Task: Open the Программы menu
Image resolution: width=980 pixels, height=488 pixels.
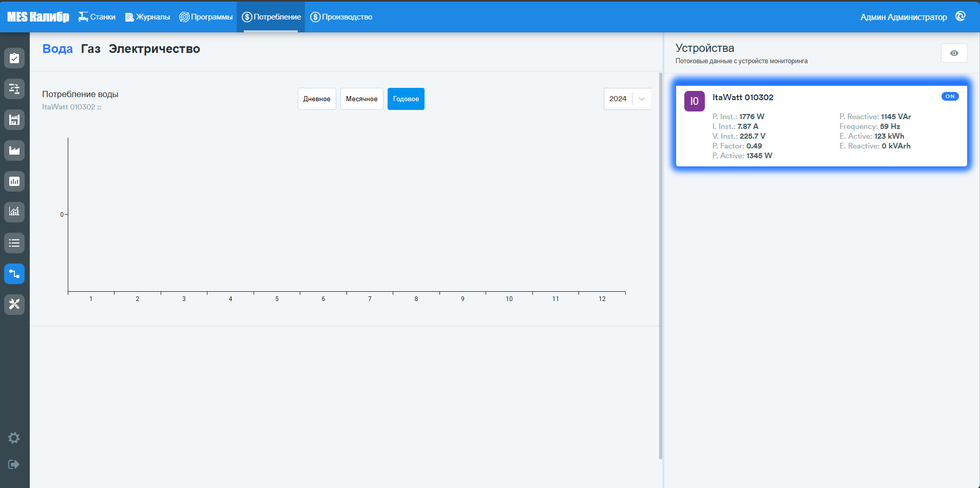Action: tap(206, 17)
